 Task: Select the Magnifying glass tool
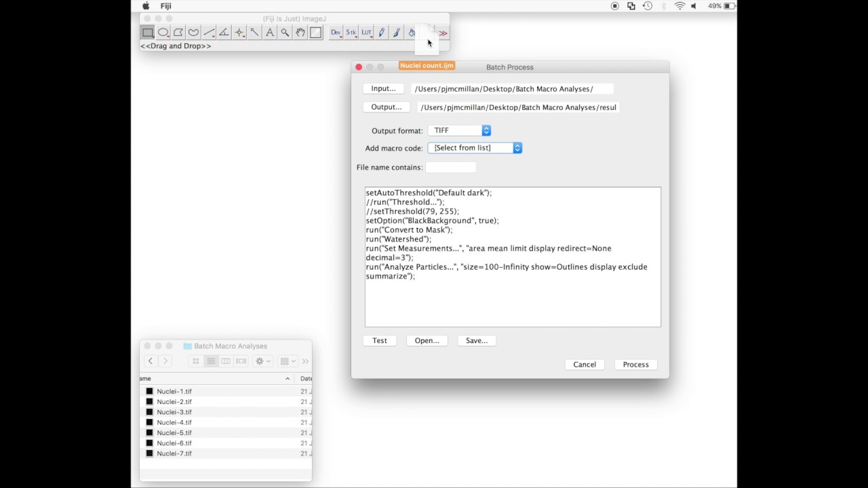pyautogui.click(x=285, y=33)
